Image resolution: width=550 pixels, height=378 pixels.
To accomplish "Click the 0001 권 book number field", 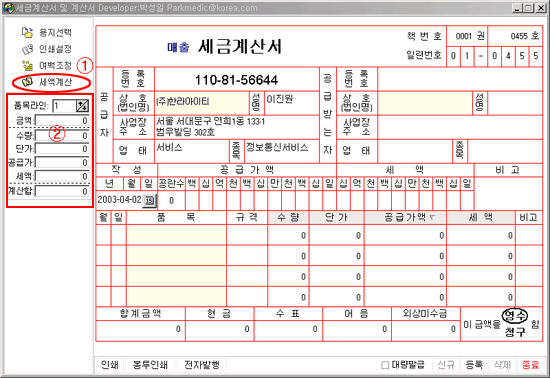I will (467, 36).
